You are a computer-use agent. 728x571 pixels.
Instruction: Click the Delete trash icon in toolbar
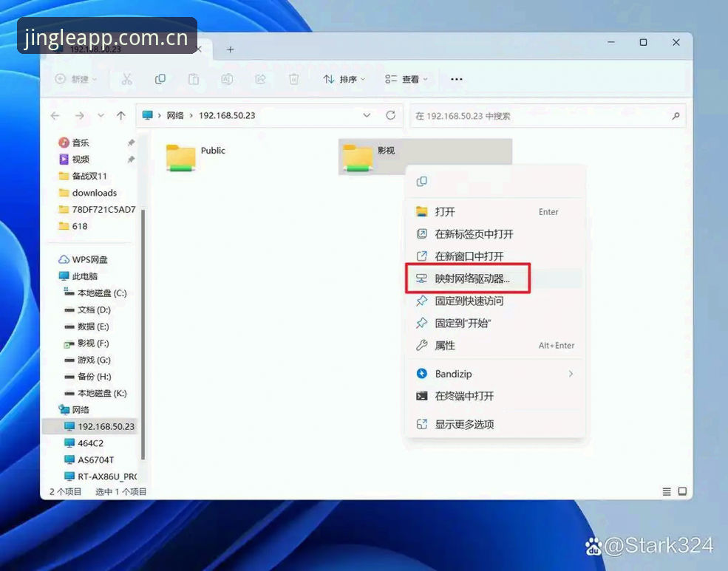tap(294, 79)
